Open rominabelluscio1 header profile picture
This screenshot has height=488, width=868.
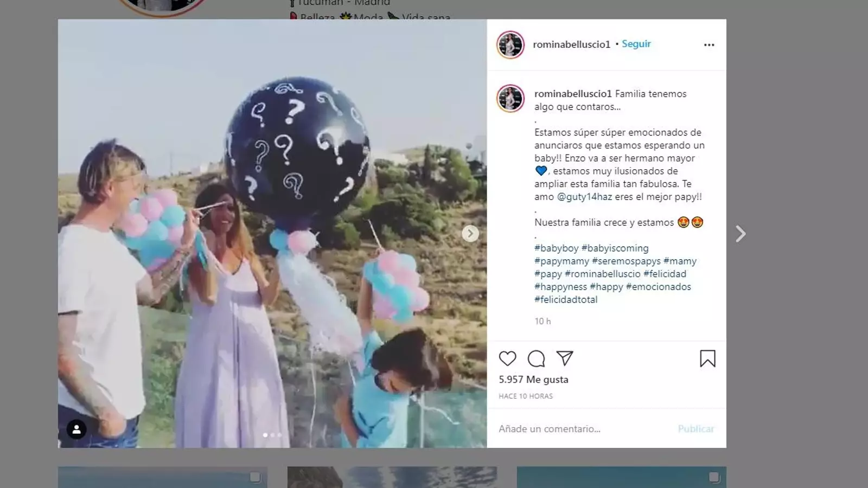tap(510, 44)
